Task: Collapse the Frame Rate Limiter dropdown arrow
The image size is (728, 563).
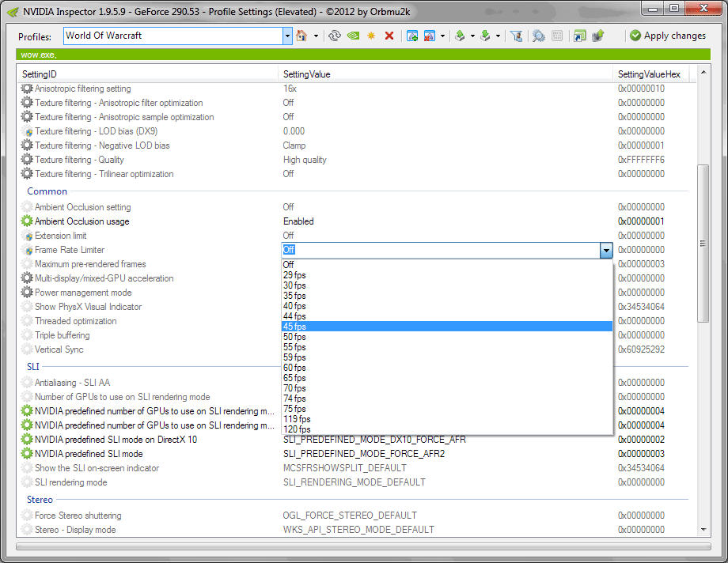Action: click(x=606, y=250)
